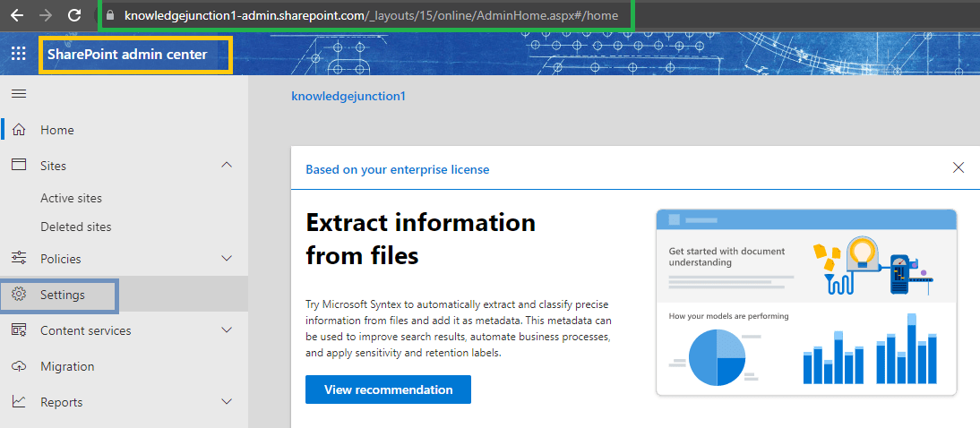Click View recommendation button
Viewport: 980px width, 428px height.
tap(388, 389)
